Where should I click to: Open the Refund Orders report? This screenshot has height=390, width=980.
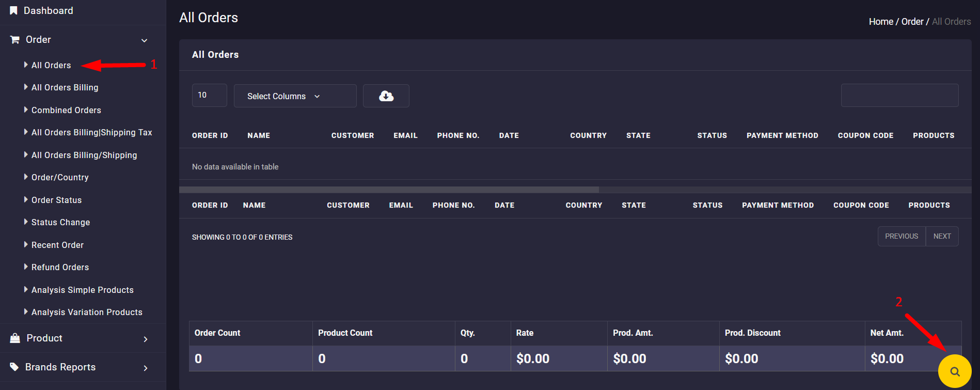click(x=60, y=267)
